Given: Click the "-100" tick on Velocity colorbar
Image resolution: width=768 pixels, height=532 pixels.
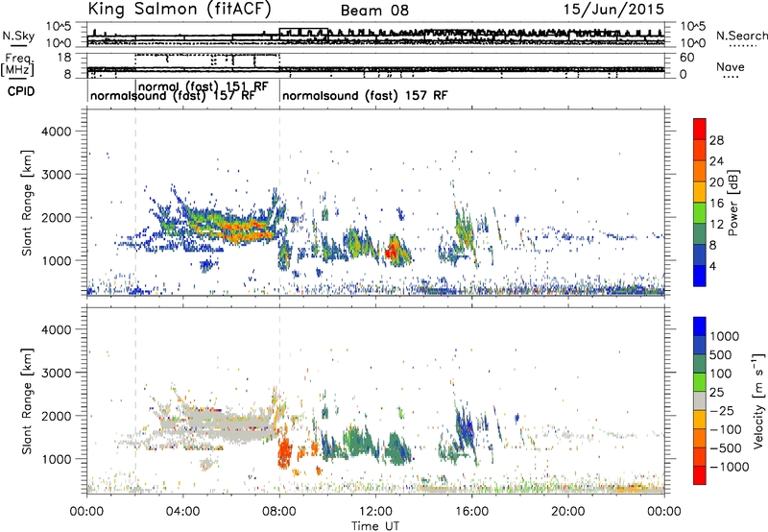Looking at the screenshot, I should tap(726, 429).
